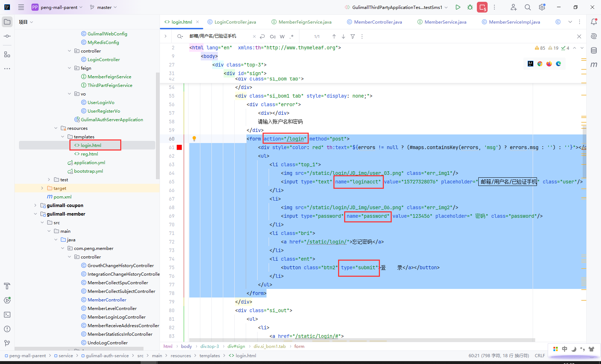Switch to MemberServiceImpl.java tab
The height and width of the screenshot is (364, 601).
coord(511,22)
